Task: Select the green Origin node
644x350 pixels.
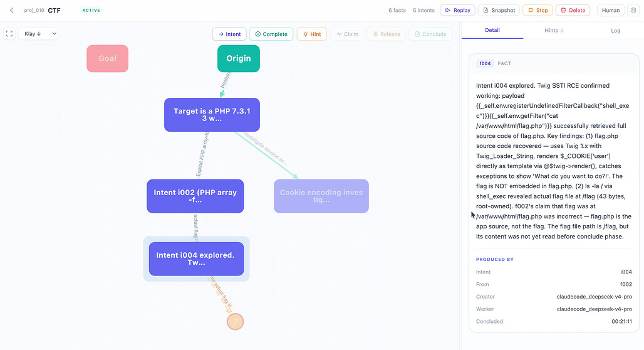Action: coord(239,58)
